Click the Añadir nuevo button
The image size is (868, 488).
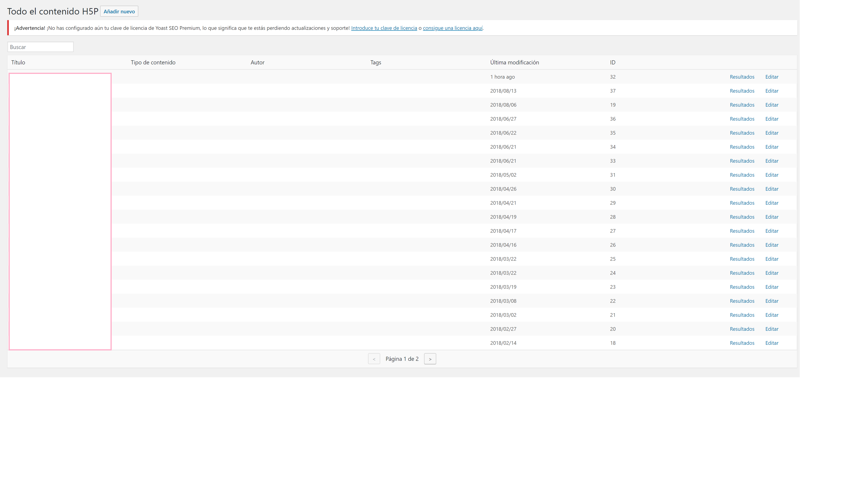click(119, 12)
